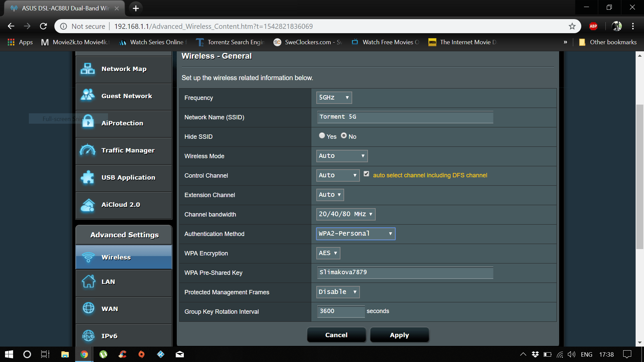Click the WPA Pre-Shared Key field
The width and height of the screenshot is (644, 362).
pos(405,273)
